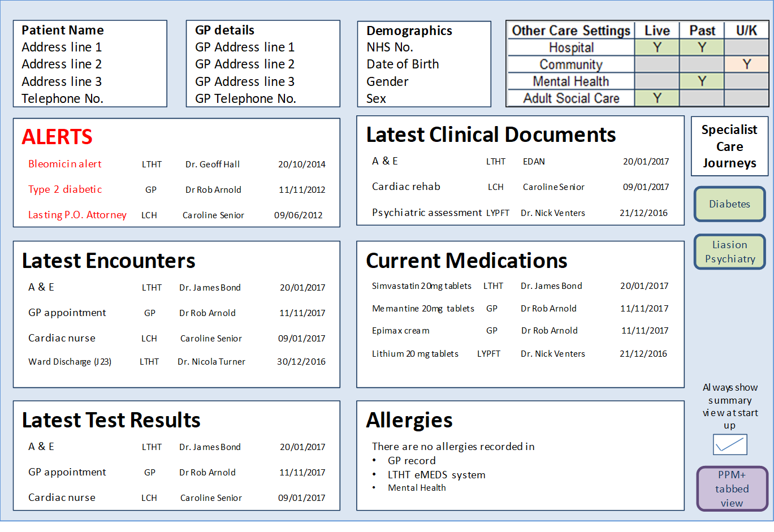Open the Cardiac rehab clinical document
This screenshot has height=532, width=774.
pos(406,187)
